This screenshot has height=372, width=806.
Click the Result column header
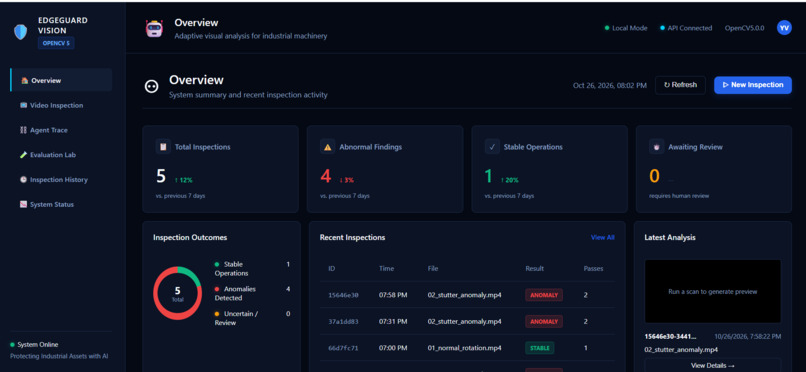point(535,269)
